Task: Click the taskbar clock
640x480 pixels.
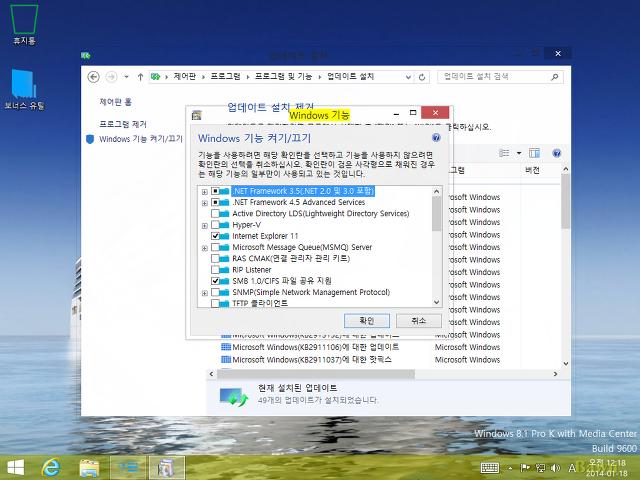Action: (x=607, y=468)
